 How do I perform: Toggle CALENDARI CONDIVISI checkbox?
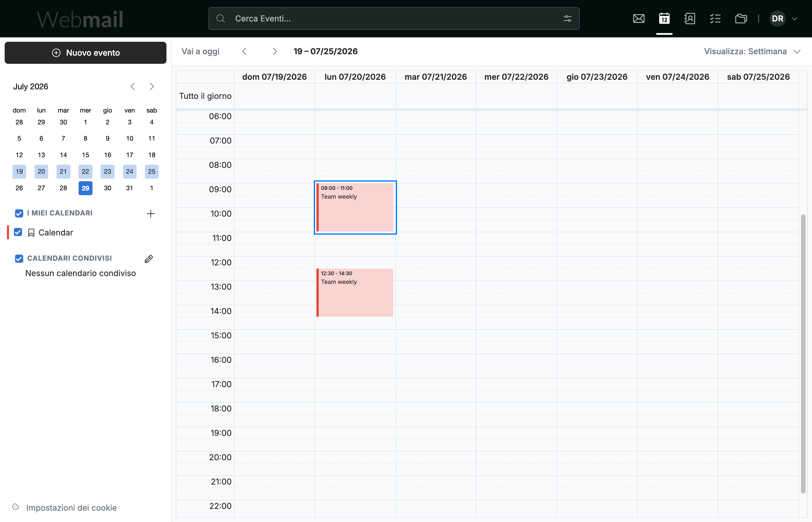(19, 259)
